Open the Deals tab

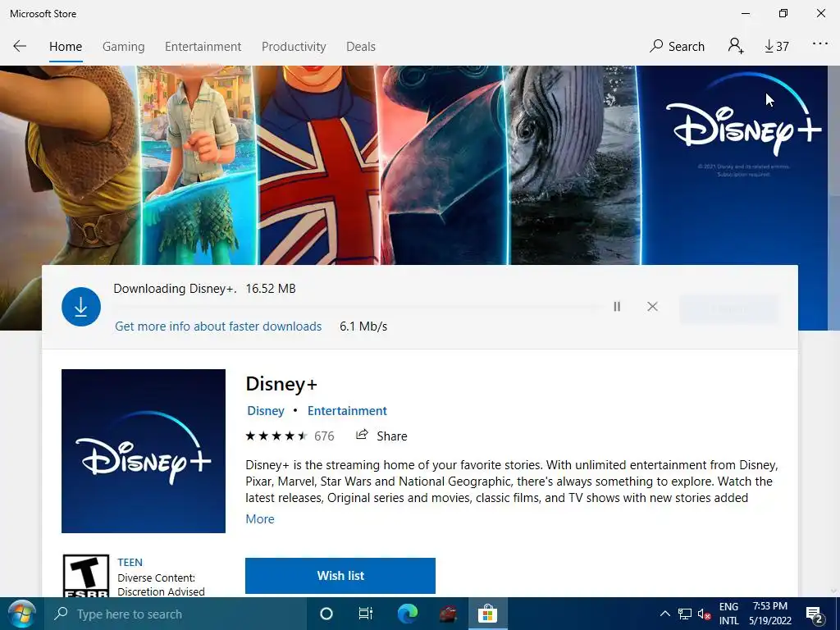(361, 47)
